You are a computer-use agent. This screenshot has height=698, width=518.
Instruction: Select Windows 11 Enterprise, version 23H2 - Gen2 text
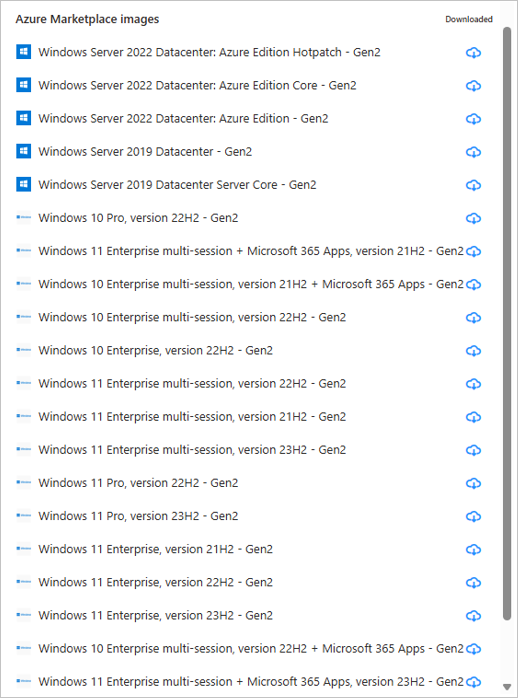(155, 615)
